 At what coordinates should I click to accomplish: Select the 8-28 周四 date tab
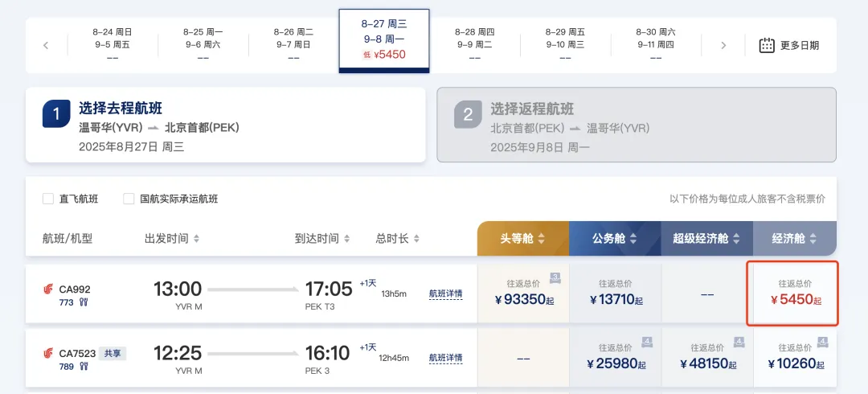[474, 44]
